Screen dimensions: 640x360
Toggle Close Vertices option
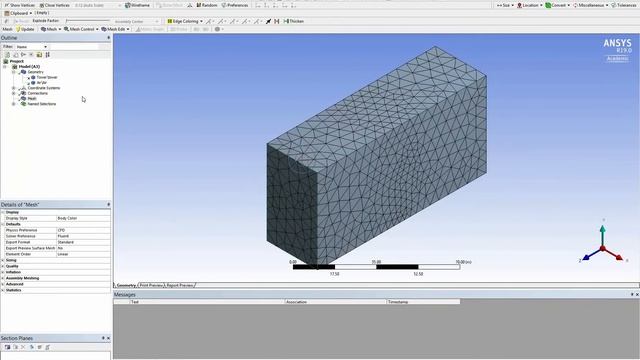(54, 5)
